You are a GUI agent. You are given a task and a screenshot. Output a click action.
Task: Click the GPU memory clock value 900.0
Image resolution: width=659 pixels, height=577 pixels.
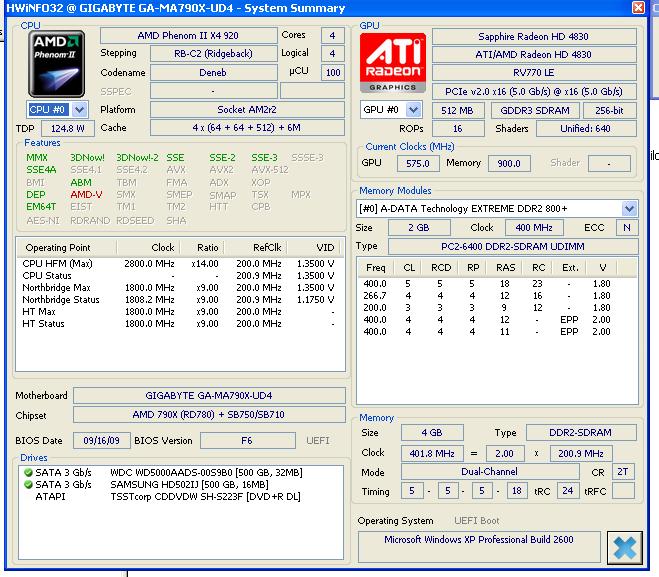(509, 163)
